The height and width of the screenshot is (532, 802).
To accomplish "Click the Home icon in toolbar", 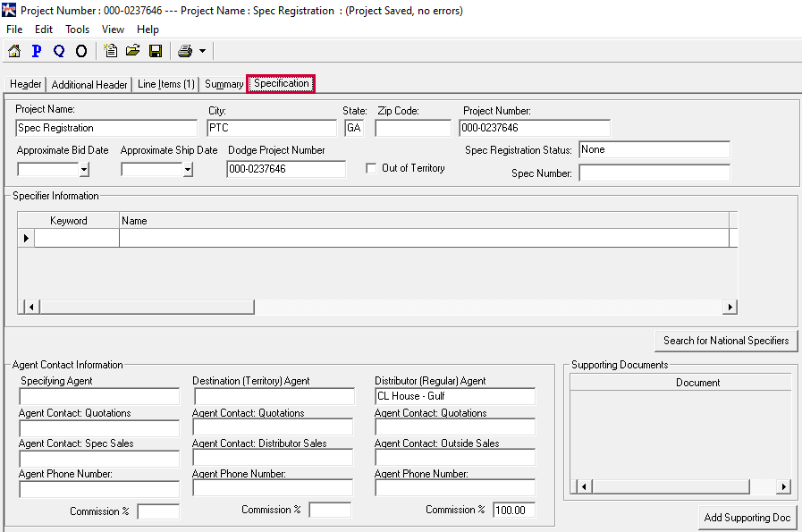I will coord(14,51).
